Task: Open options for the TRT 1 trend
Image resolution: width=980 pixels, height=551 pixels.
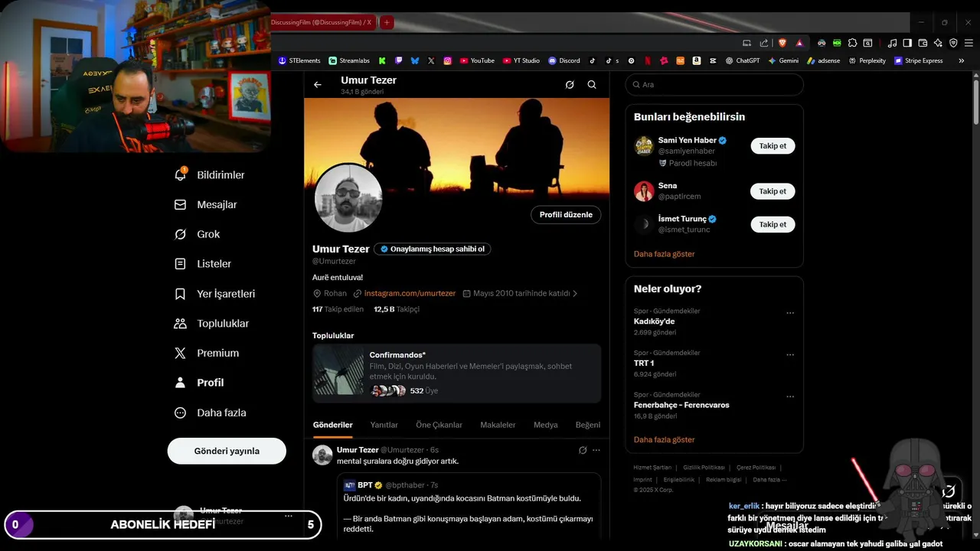Action: pos(790,355)
